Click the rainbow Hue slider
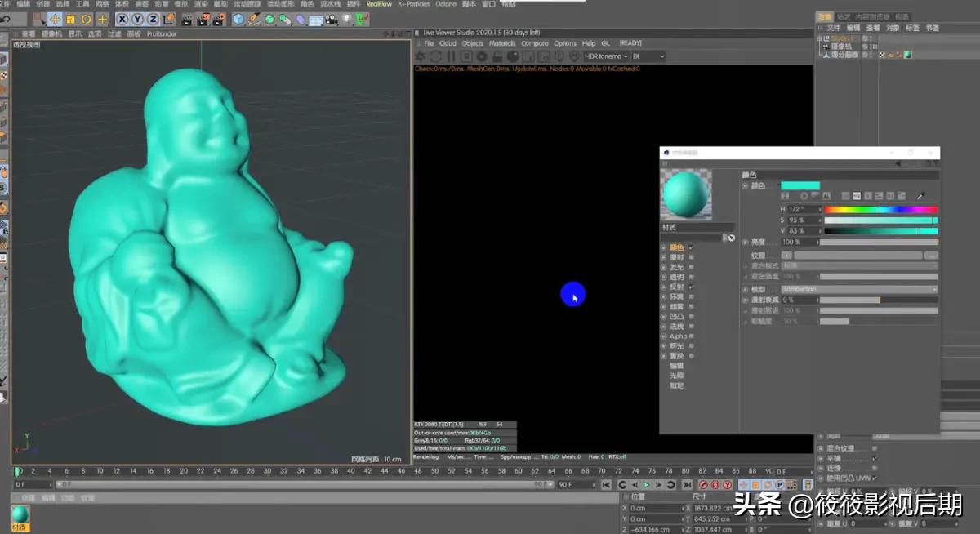This screenshot has height=534, width=980. pos(880,210)
